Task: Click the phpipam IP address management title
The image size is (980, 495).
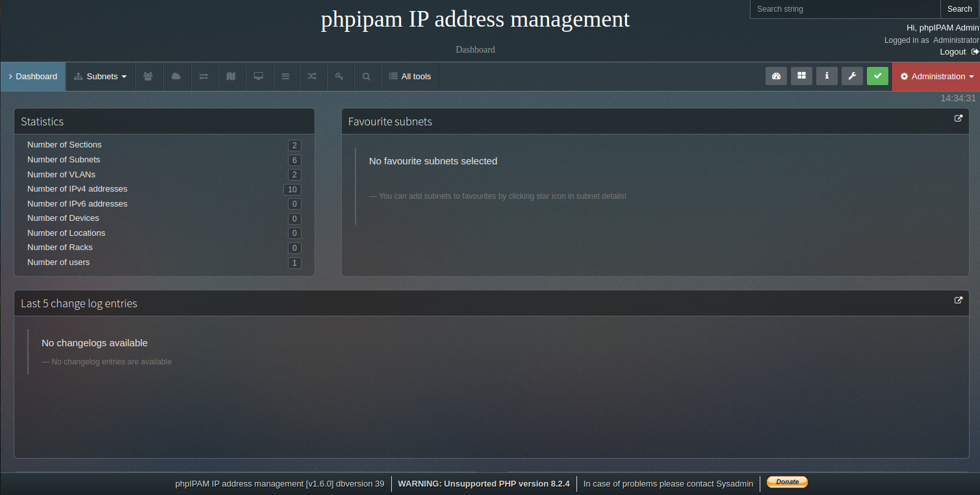Action: coord(475,19)
